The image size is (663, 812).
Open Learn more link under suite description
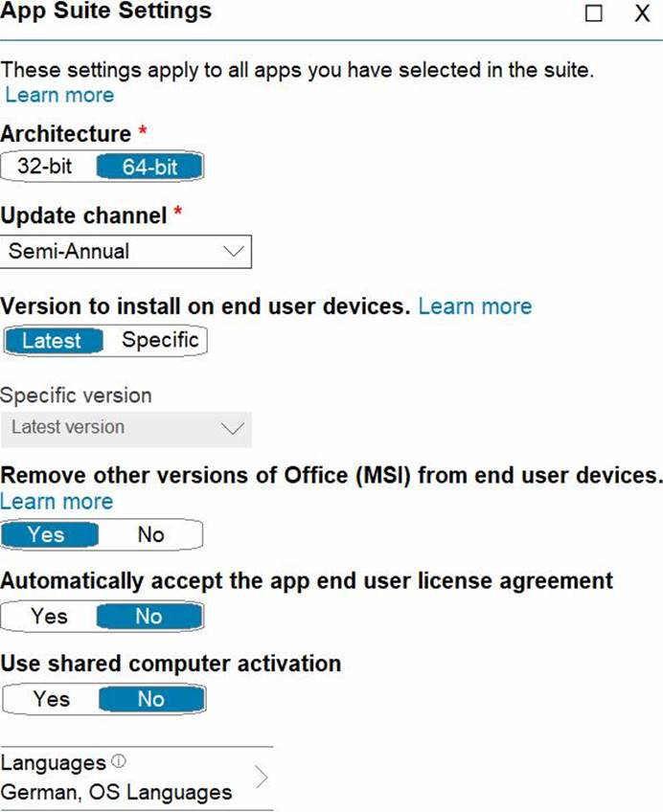(x=59, y=95)
